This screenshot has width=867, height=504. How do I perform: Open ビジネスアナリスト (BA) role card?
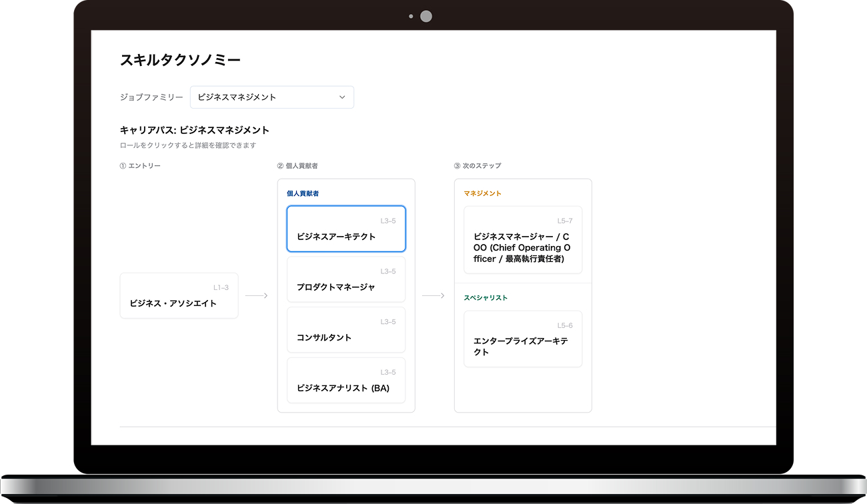pyautogui.click(x=345, y=381)
